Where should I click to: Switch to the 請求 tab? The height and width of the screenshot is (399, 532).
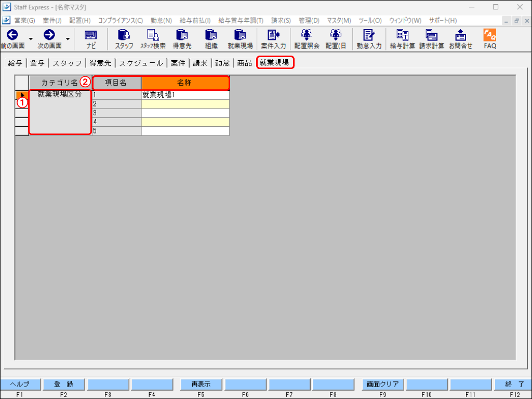pos(200,63)
